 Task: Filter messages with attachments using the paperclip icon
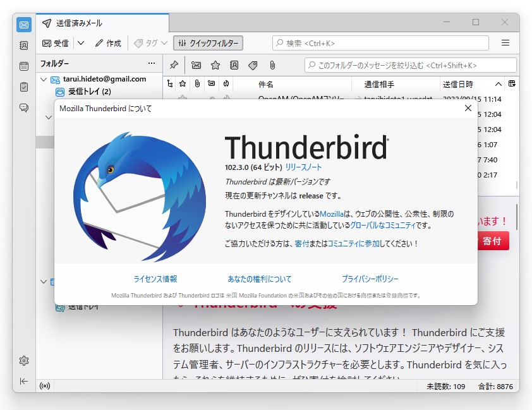pos(272,65)
